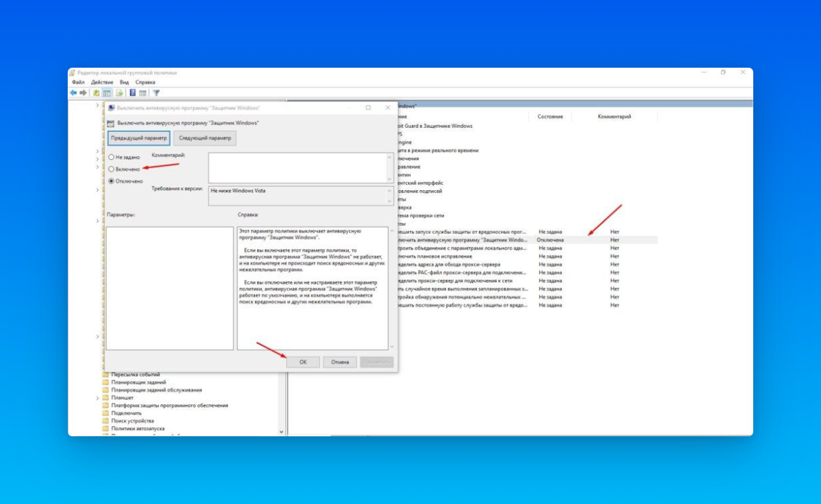821x504 pixels.
Task: Click the Forward arrow in toolbar
Action: pos(83,93)
